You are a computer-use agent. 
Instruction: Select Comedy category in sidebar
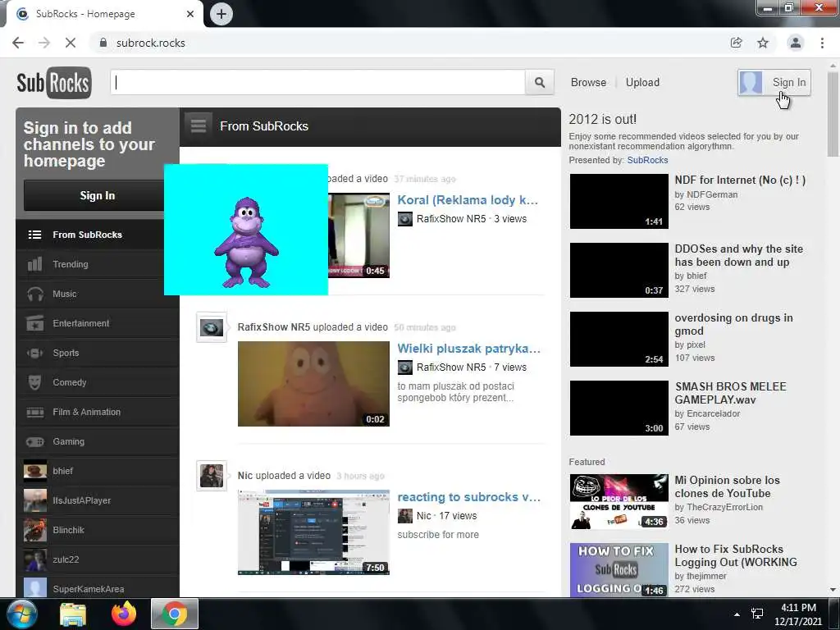98,382
